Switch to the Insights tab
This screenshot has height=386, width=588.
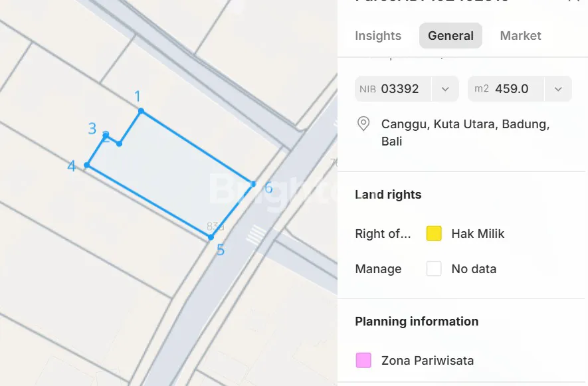377,36
